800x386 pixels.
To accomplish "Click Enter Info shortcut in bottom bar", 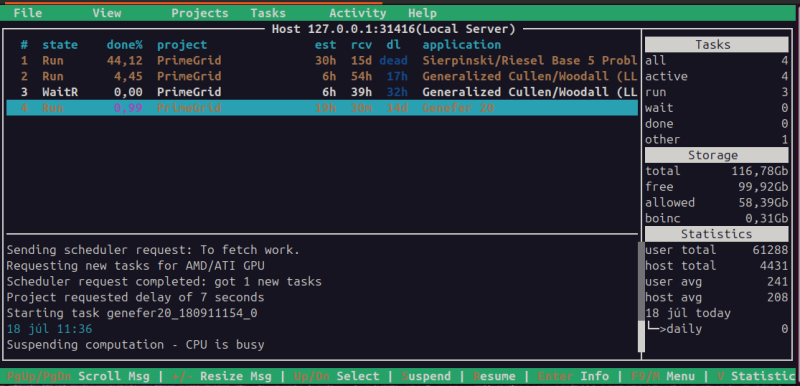I will pos(573,376).
